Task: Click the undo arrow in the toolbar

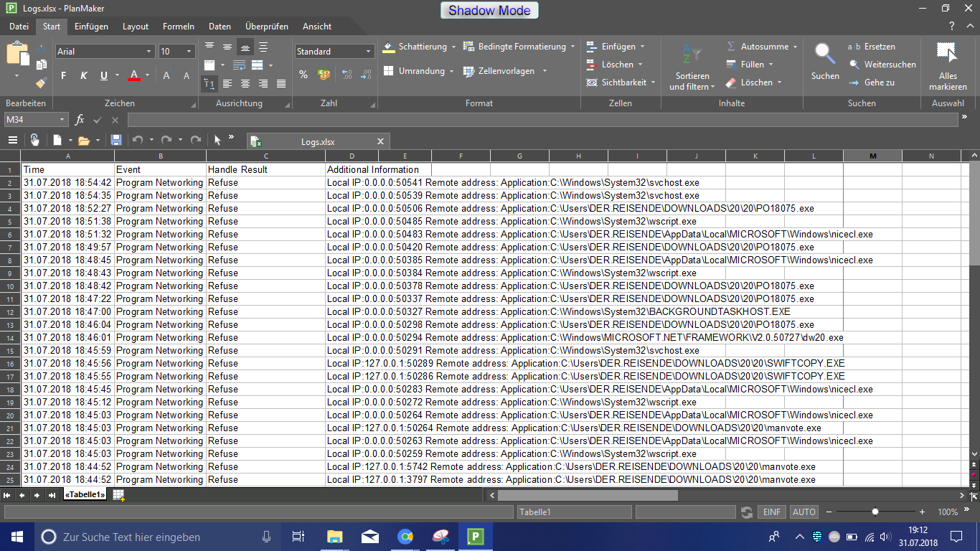Action: pos(137,141)
